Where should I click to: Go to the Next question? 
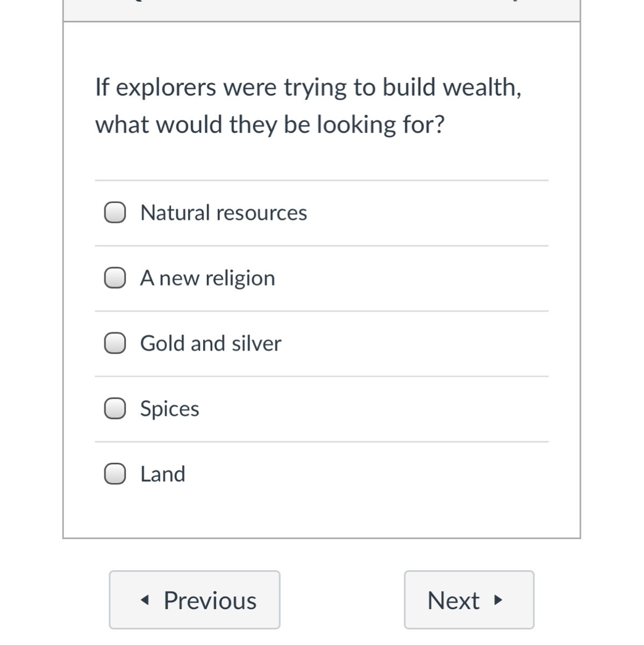[x=469, y=600]
